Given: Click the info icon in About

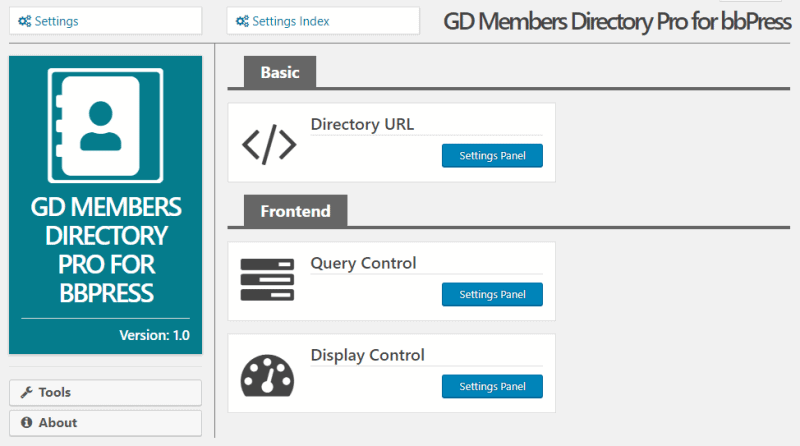Looking at the screenshot, I should click(27, 423).
